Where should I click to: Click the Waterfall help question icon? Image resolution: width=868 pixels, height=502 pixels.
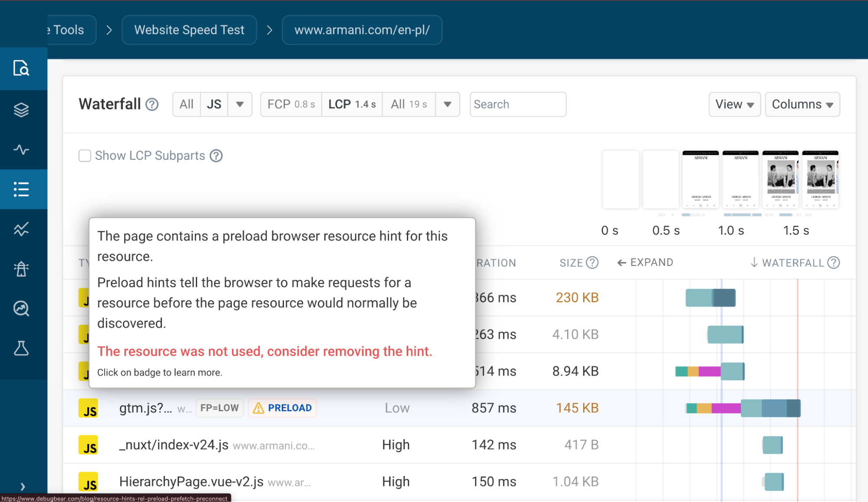(152, 105)
